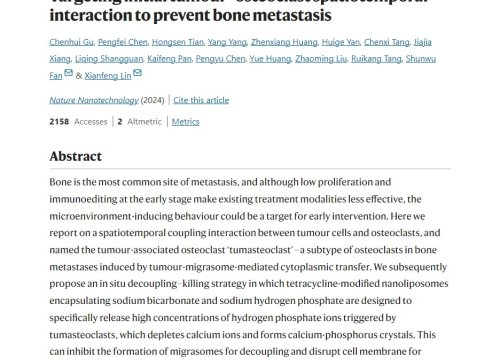Select Zhaoming Liu author link
Screen dimensions: 500x360
(x=321, y=59)
